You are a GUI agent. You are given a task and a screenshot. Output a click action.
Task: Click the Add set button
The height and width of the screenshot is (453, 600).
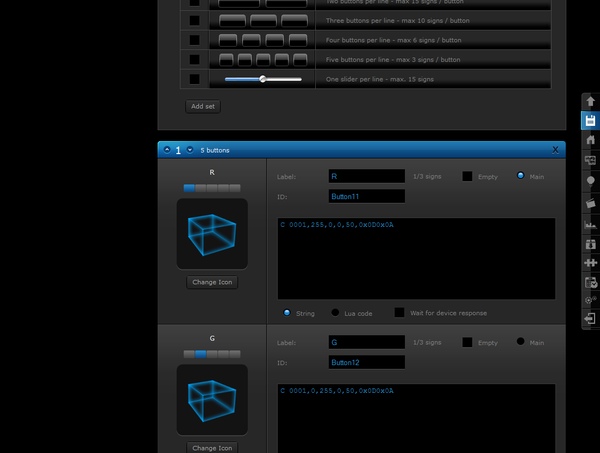point(203,106)
